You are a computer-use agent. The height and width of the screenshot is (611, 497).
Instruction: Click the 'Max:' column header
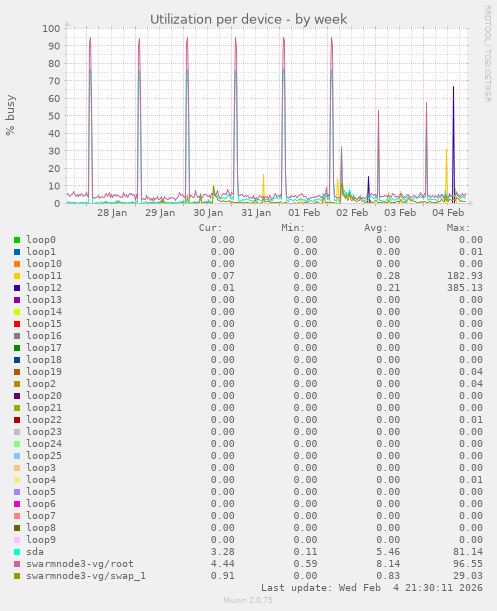(458, 228)
